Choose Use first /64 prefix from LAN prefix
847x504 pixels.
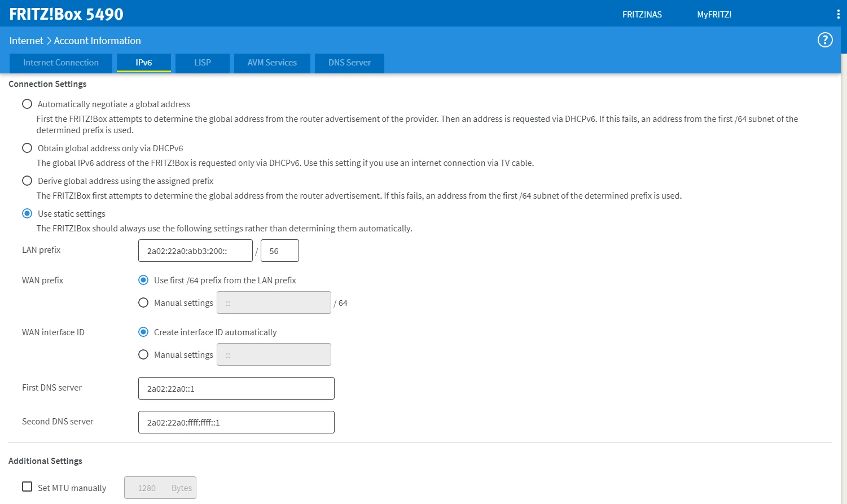pos(143,280)
